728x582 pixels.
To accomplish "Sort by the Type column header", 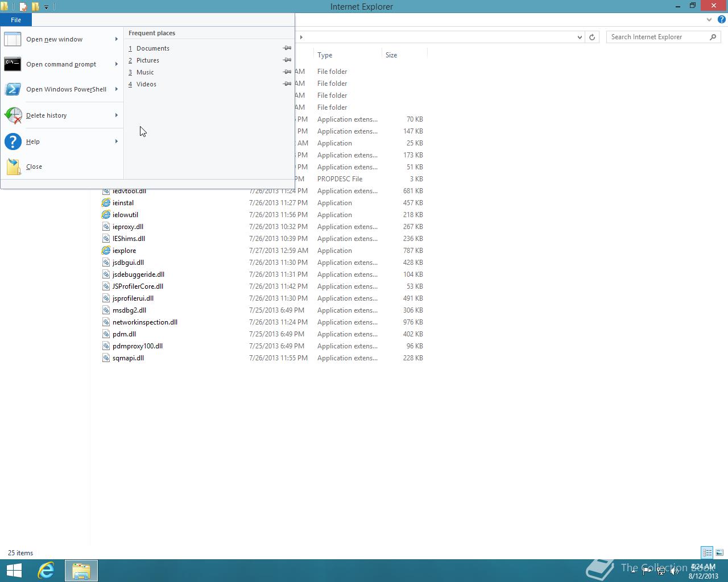I will click(347, 55).
